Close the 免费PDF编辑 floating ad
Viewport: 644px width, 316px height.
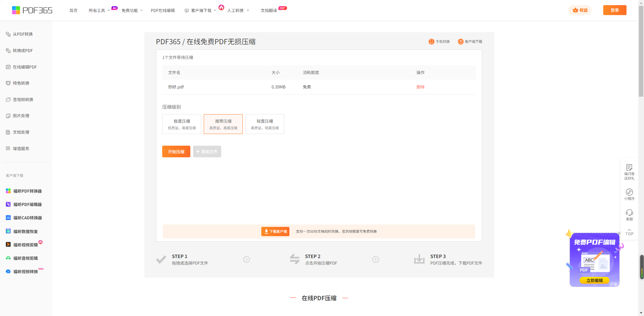point(619,233)
